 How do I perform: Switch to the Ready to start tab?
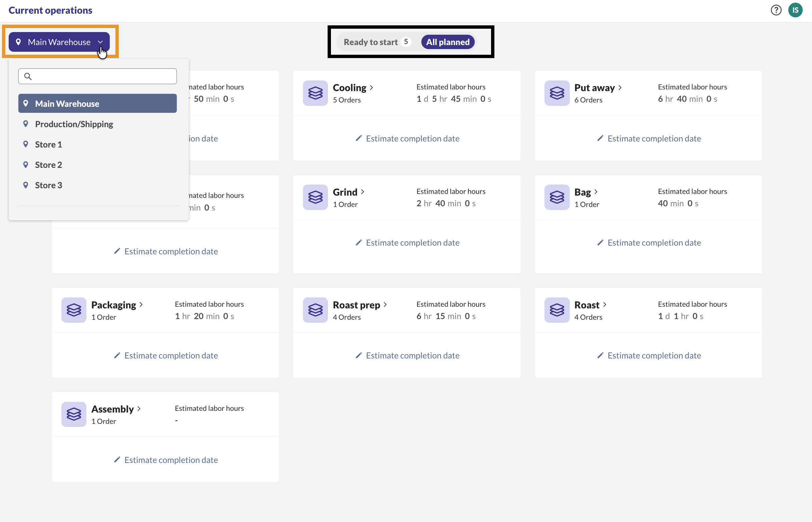[371, 42]
